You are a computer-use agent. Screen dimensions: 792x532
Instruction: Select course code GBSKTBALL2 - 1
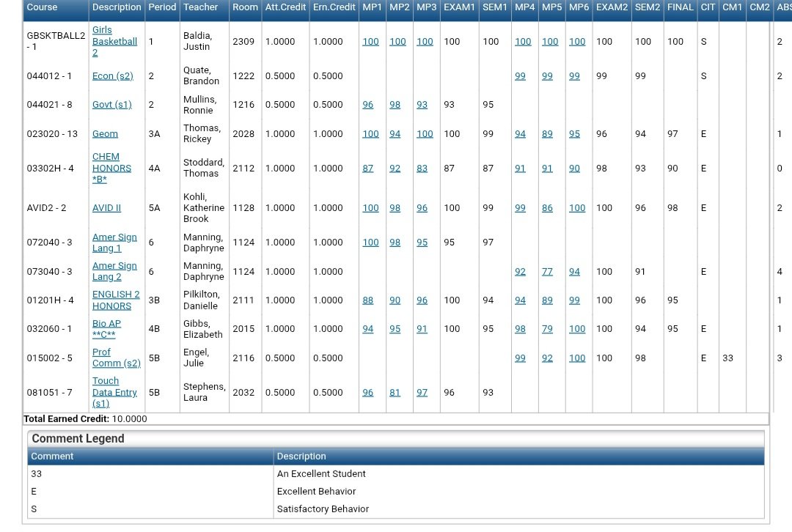56,41
